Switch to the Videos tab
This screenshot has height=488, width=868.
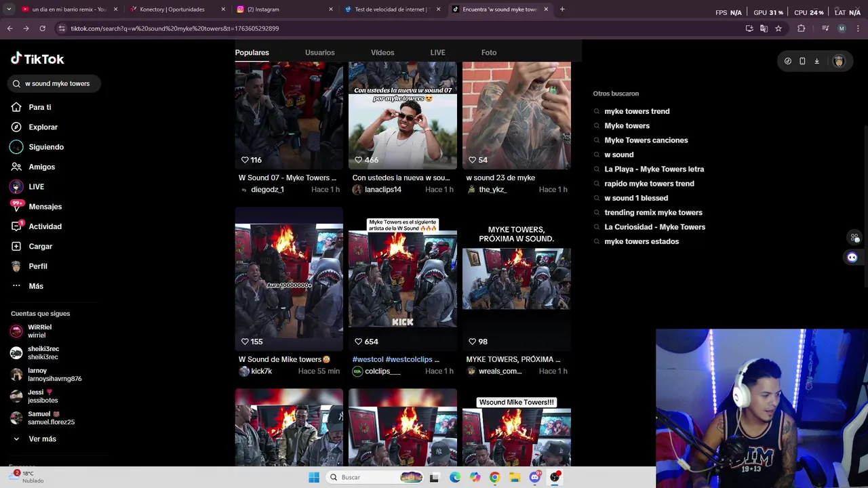382,52
